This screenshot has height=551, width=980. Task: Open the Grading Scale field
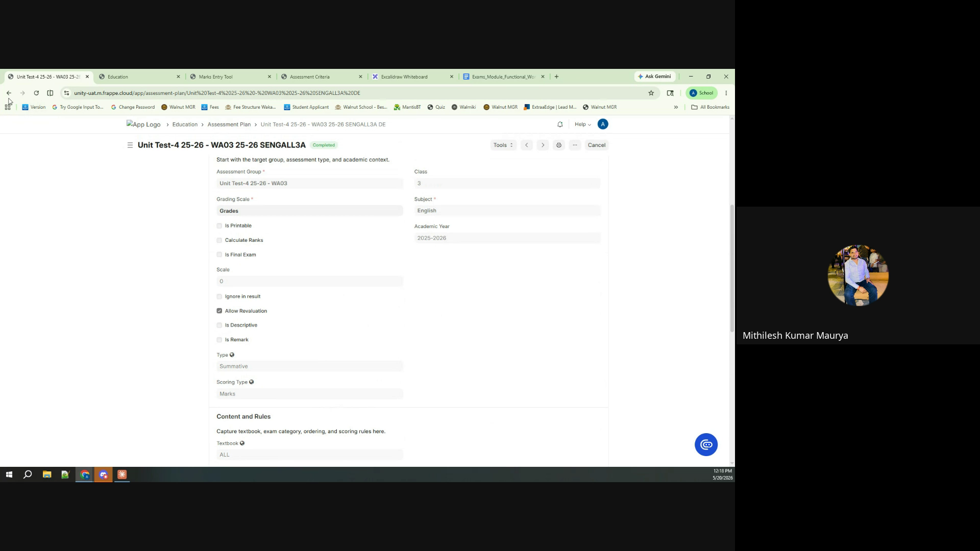coord(310,211)
